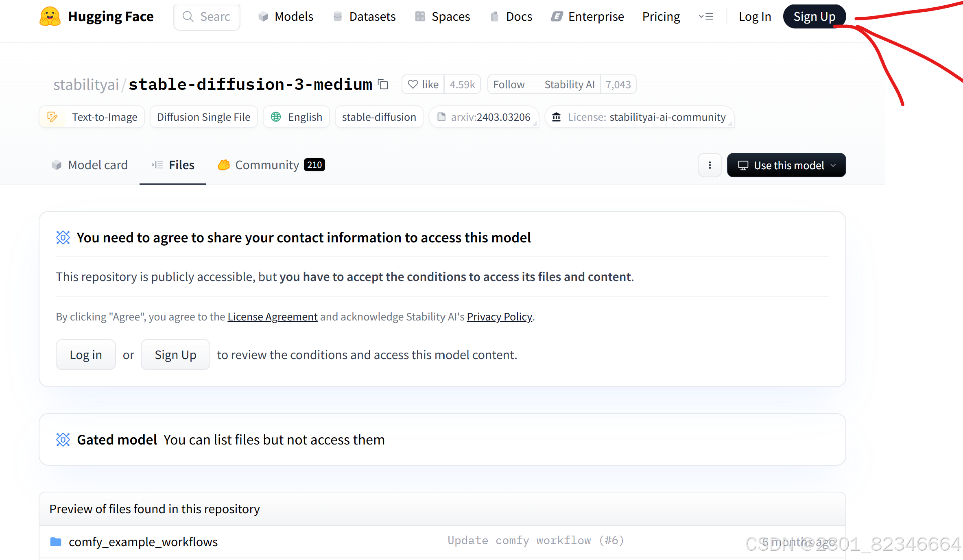Click the comfy_example_workflows folder icon

[x=56, y=542]
